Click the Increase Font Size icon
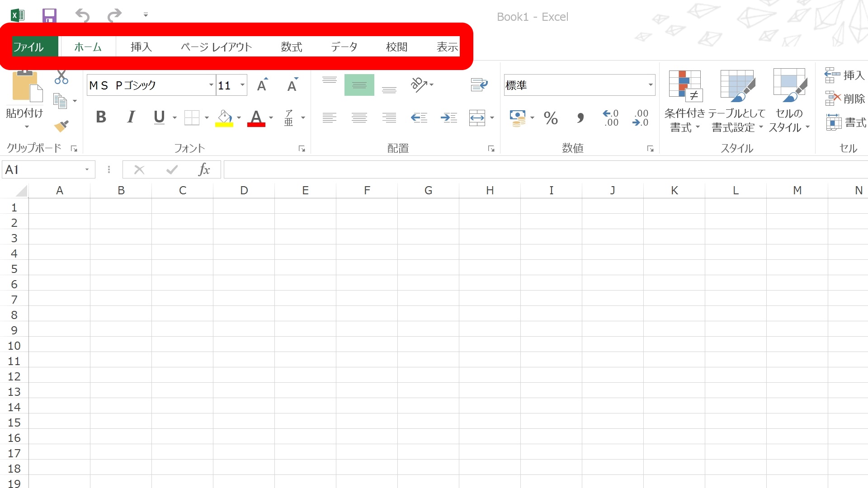868x488 pixels. [262, 85]
